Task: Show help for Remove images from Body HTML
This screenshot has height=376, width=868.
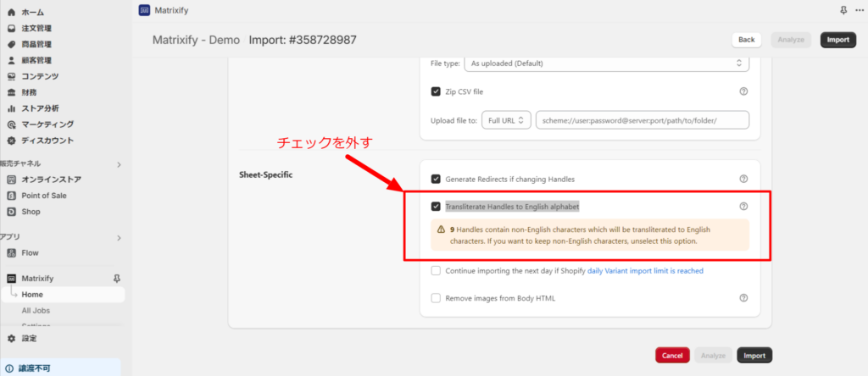Action: tap(743, 298)
